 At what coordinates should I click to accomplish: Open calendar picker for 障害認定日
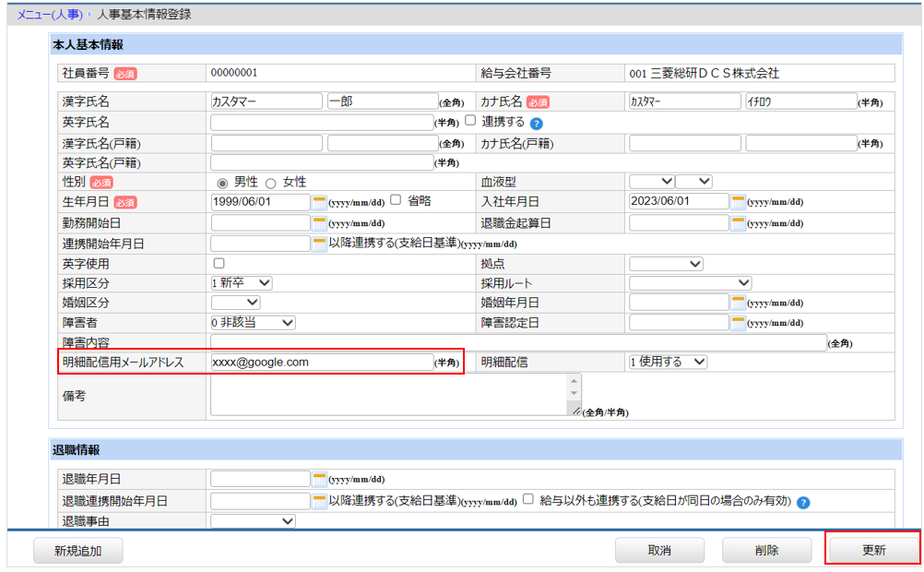[x=737, y=323]
